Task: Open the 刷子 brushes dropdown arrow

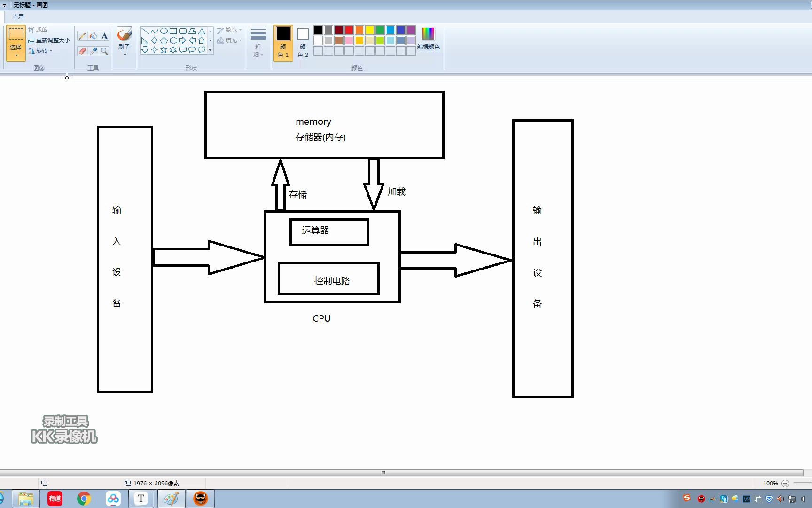Action: (125, 55)
